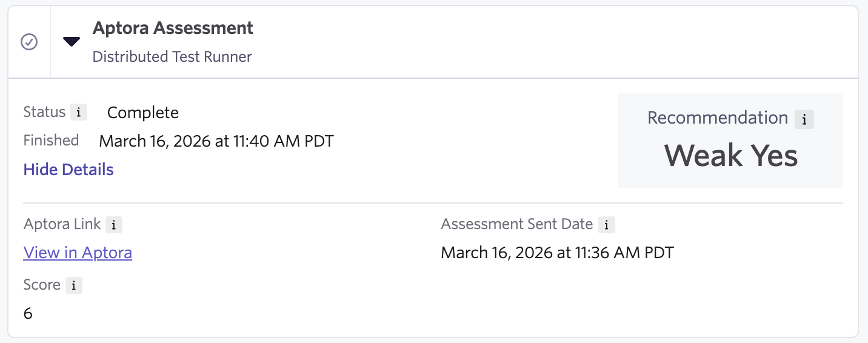
Task: Open the info icon beside Aptora Link
Action: point(113,225)
